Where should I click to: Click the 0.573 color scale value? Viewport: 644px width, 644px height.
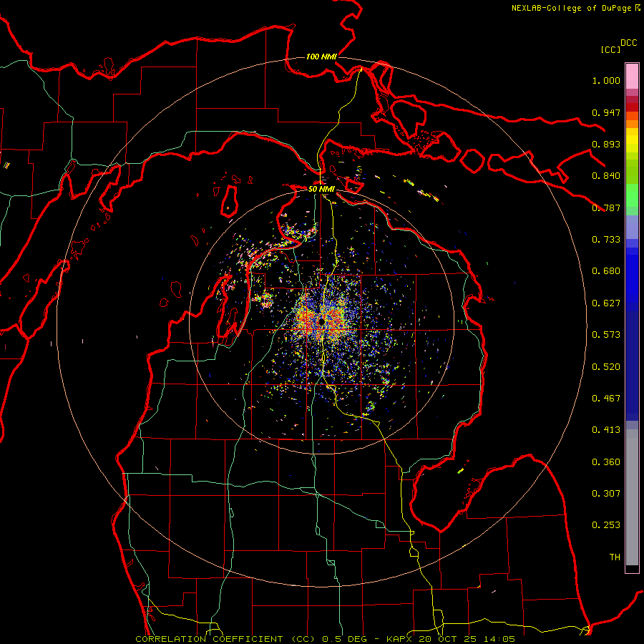[606, 335]
